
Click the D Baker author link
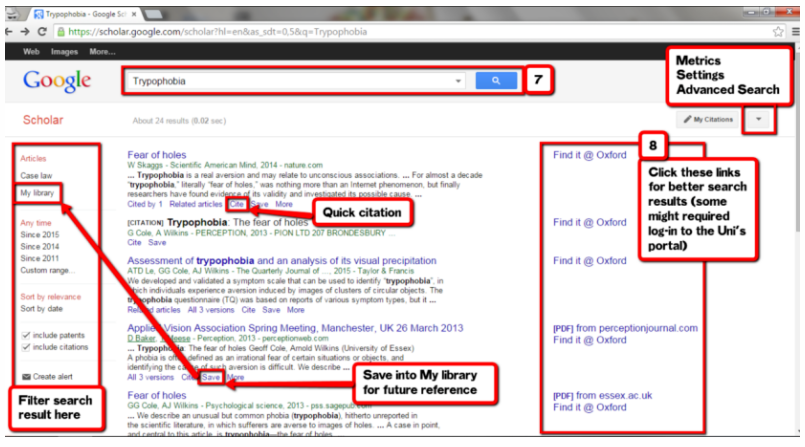(141, 338)
